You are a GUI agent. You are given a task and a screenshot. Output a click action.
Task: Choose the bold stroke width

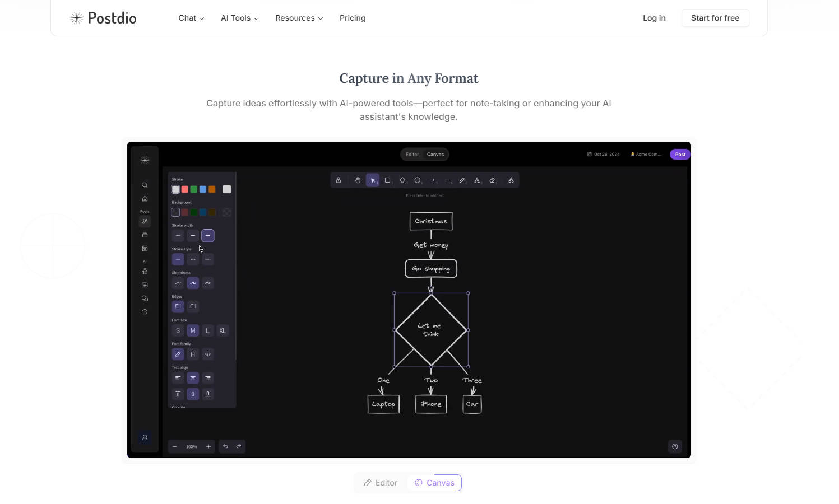click(193, 236)
